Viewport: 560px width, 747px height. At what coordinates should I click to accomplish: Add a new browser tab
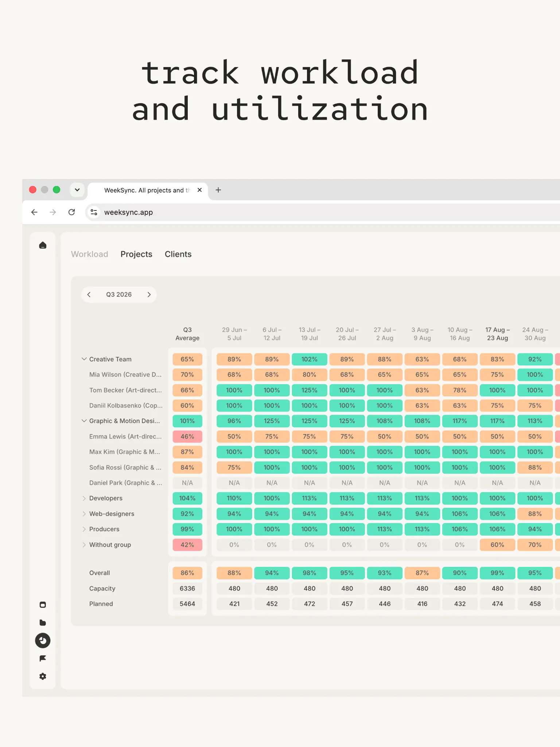click(x=218, y=190)
